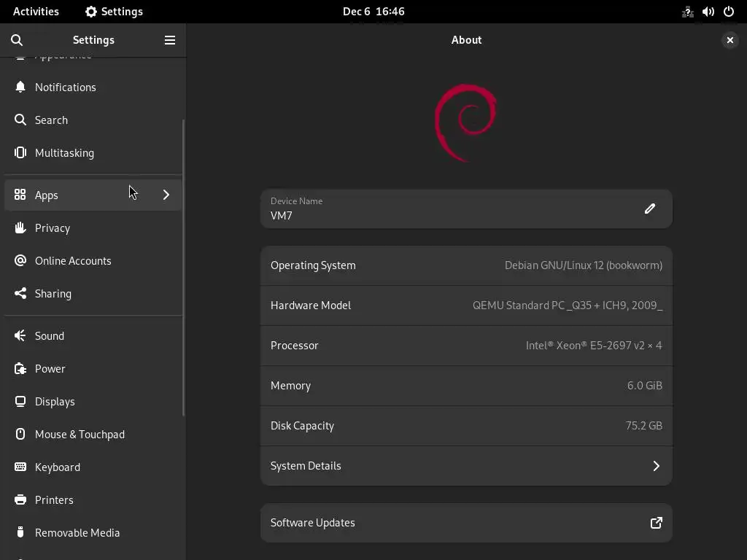This screenshot has height=560, width=747.
Task: Click the power icon in top bar
Action: pos(729,12)
